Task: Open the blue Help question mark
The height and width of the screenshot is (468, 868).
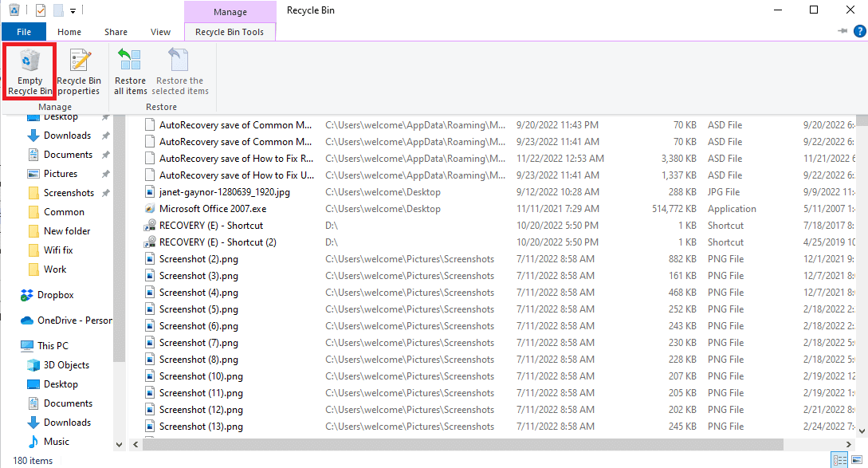Action: click(x=859, y=31)
